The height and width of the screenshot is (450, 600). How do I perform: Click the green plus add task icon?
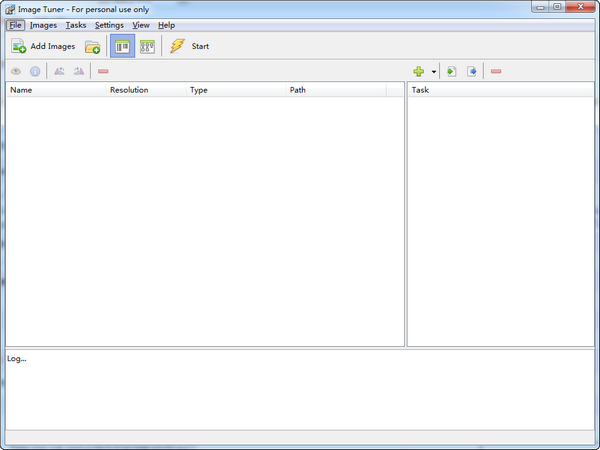[x=419, y=71]
